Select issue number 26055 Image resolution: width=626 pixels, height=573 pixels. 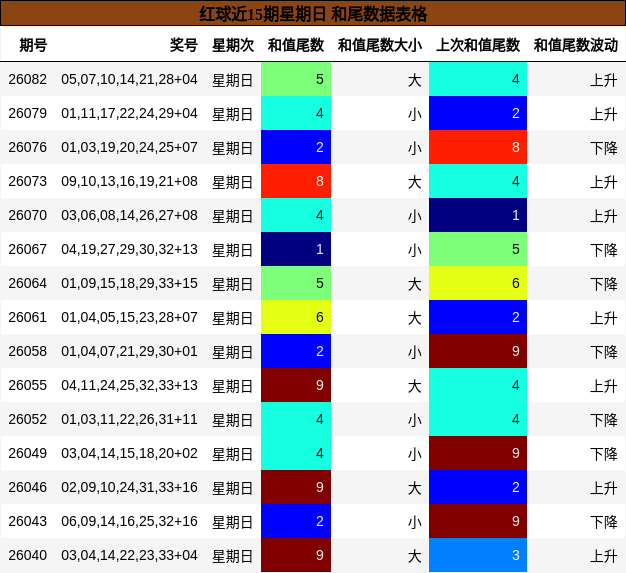[x=28, y=385]
